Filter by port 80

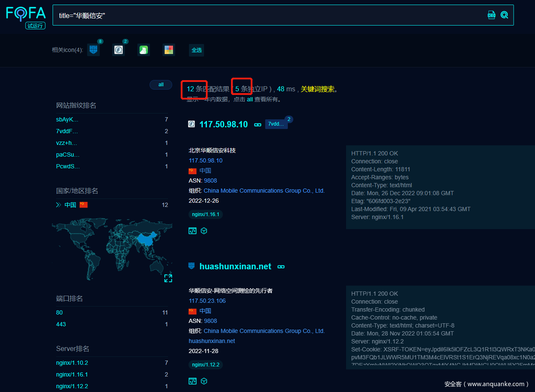pyautogui.click(x=59, y=312)
